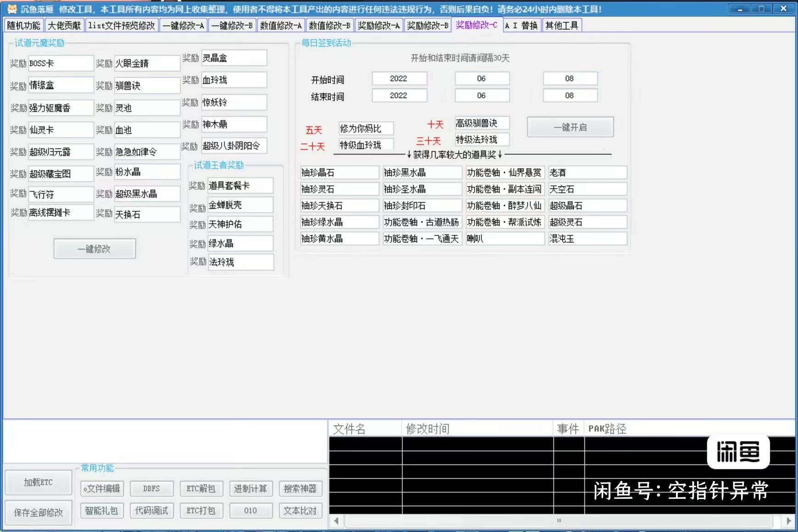The height and width of the screenshot is (532, 798).
Task: Click the 修改时间 column header
Action: pyautogui.click(x=477, y=429)
